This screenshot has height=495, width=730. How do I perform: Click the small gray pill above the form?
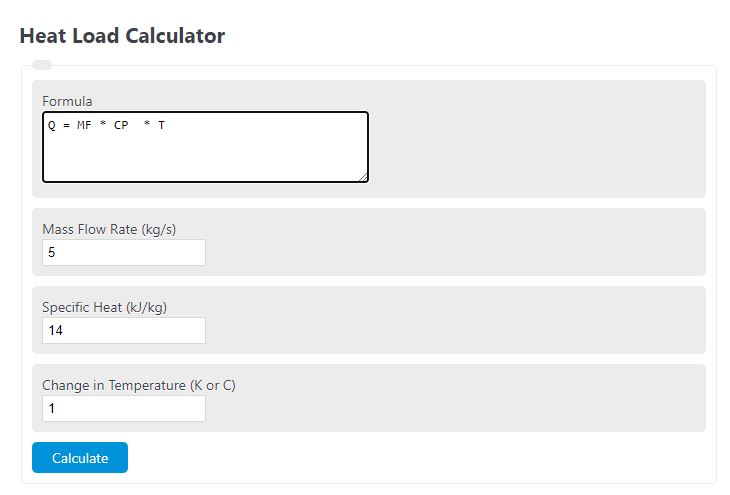pos(42,65)
